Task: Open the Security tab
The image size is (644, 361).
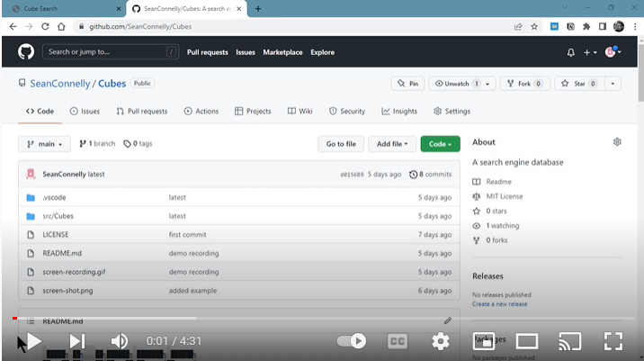Action: pyautogui.click(x=347, y=111)
